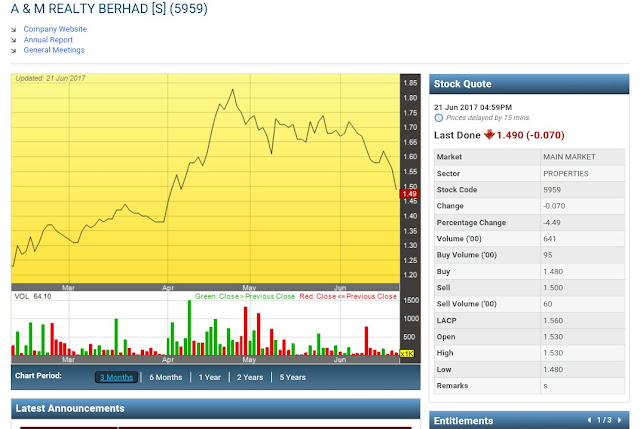Screen dimensions: 640x429
Task: Switch chart period to 6 Months
Action: [165, 377]
